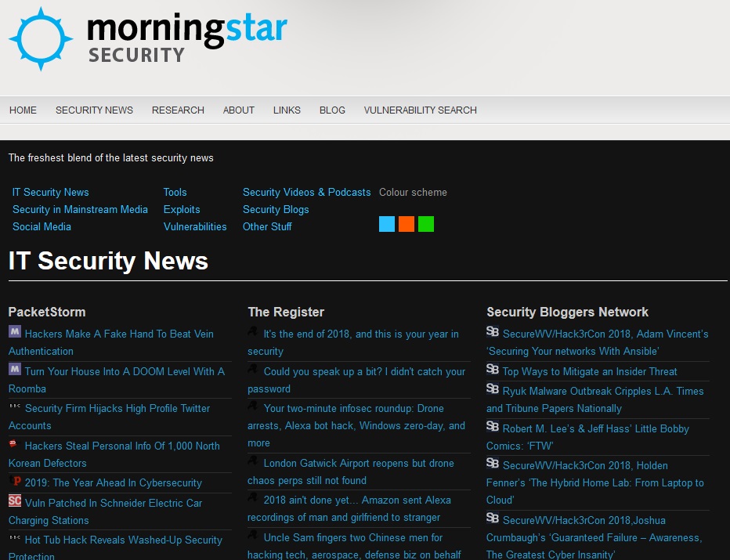Open 'It's the end of 2018' Register article
The image size is (730, 560).
tap(353, 342)
